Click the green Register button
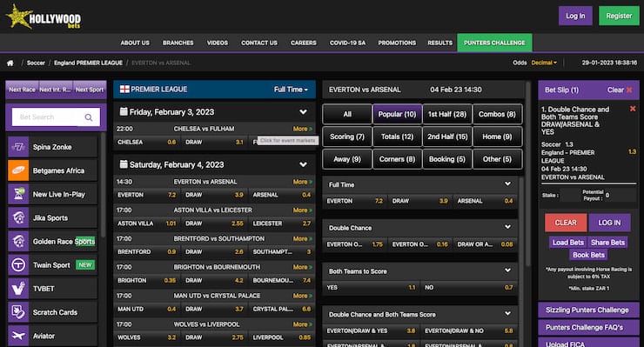Viewport: 644px width, 347px height. pos(619,16)
